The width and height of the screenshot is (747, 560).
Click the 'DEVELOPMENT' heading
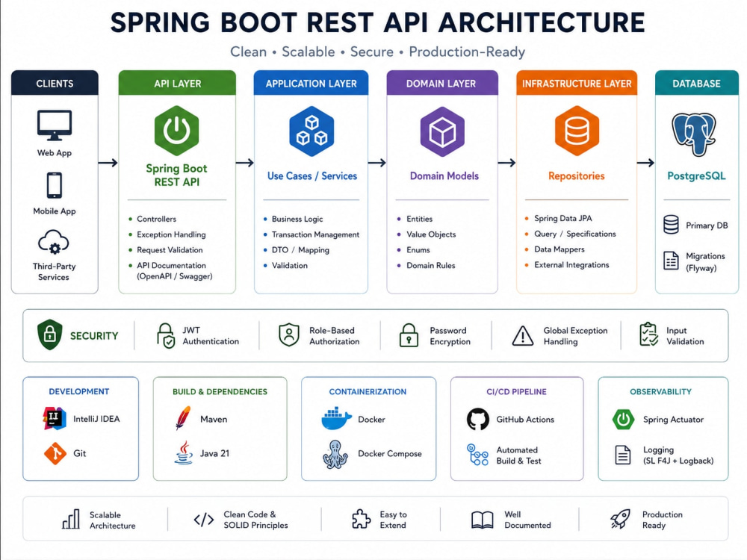coord(79,391)
